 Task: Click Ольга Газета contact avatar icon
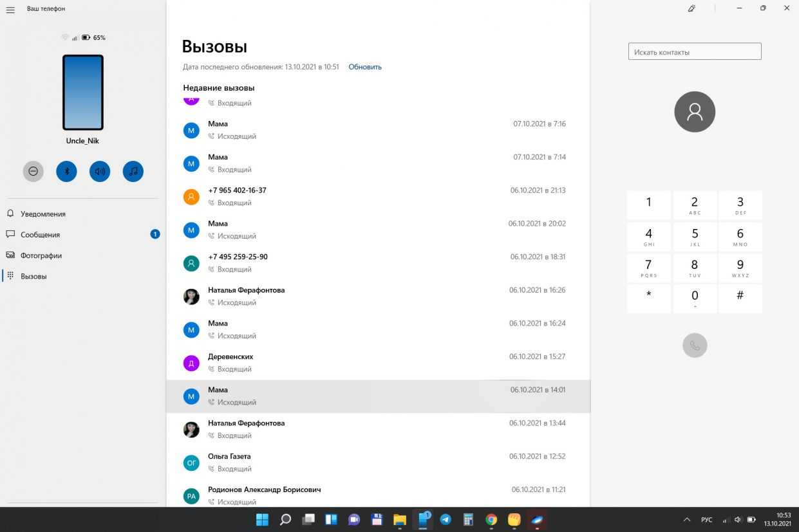pos(191,463)
